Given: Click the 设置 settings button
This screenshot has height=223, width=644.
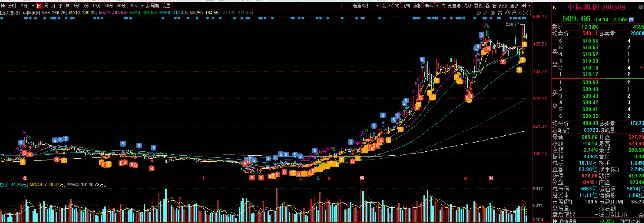Looking at the screenshot, I should 166,6.
